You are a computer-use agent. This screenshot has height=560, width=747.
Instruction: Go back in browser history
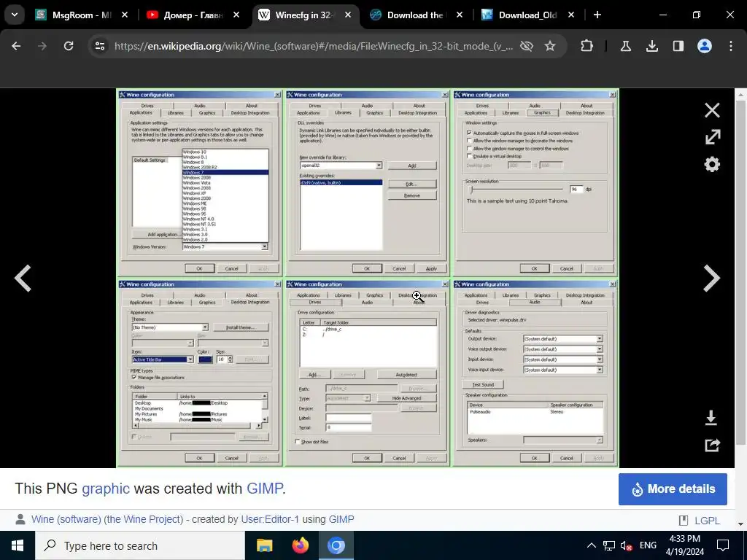[16, 46]
